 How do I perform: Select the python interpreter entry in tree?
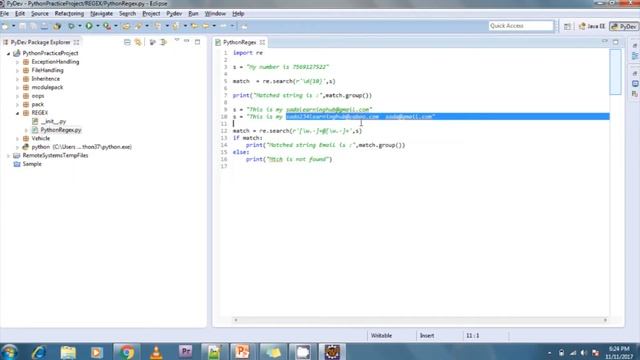(x=81, y=147)
